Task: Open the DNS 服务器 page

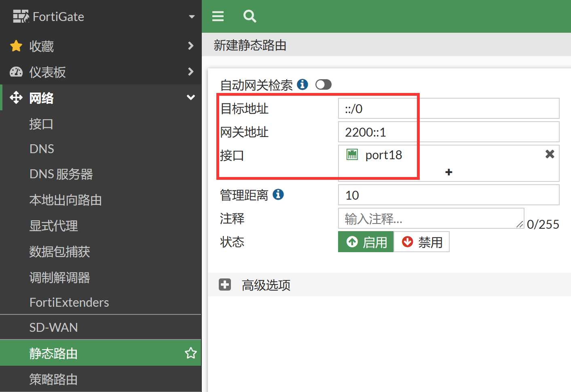Action: (61, 174)
